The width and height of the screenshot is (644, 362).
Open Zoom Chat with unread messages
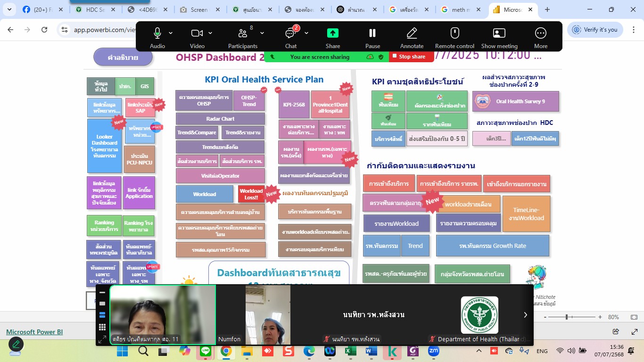point(290,33)
